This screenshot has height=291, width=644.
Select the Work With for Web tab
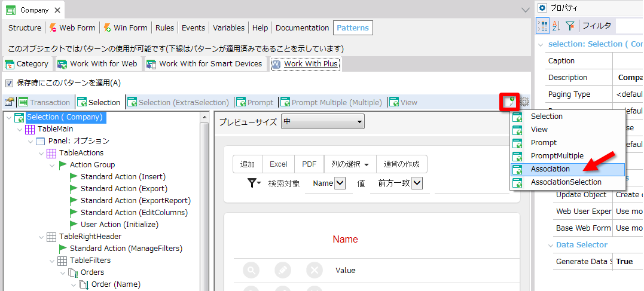[x=97, y=64]
